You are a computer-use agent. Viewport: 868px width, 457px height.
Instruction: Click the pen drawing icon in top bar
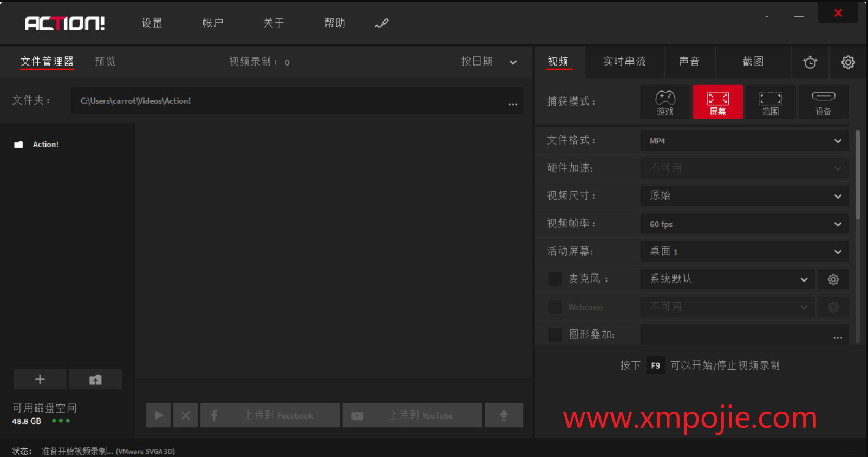pyautogui.click(x=382, y=23)
